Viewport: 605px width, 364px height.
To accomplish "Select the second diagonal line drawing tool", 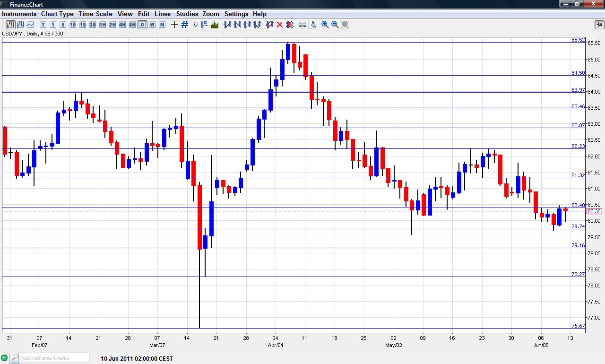I will 237,25.
